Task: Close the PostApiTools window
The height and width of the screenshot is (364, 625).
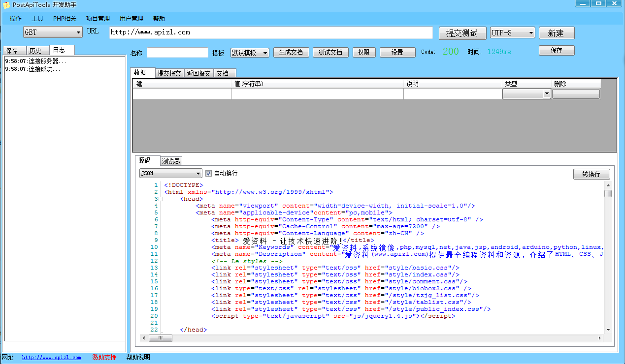Action: click(615, 3)
